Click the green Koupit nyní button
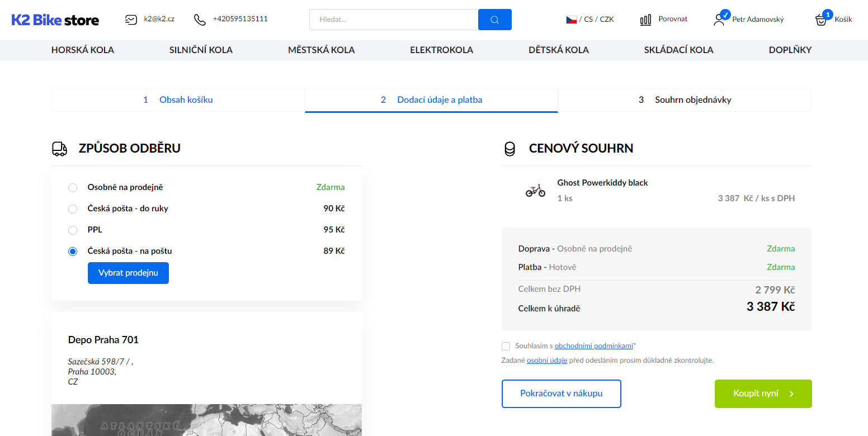 click(x=763, y=394)
